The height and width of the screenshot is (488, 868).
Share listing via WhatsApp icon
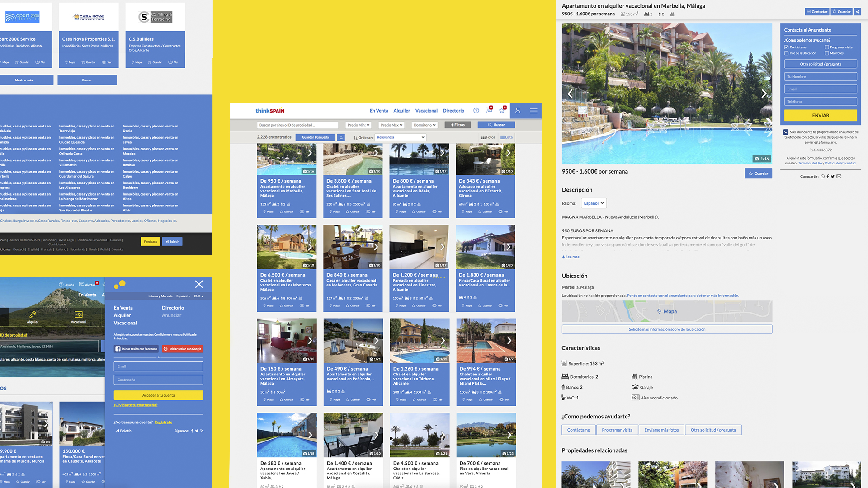[x=822, y=177]
